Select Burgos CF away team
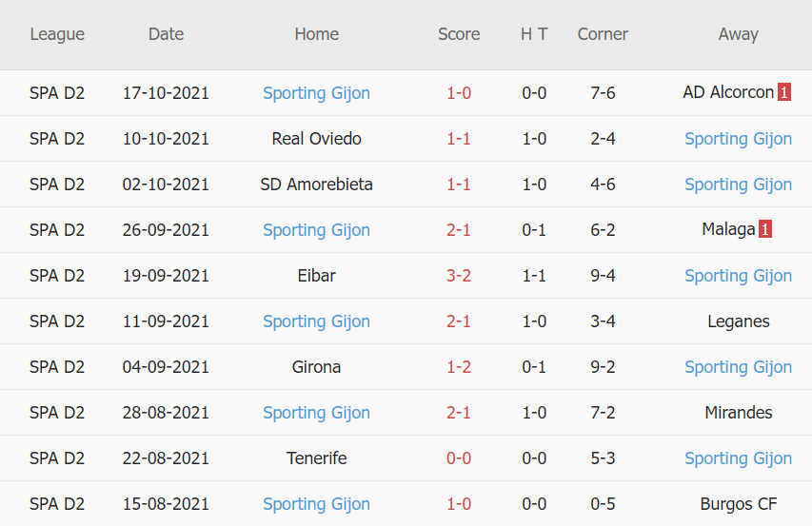The height and width of the screenshot is (526, 812). pos(738,504)
